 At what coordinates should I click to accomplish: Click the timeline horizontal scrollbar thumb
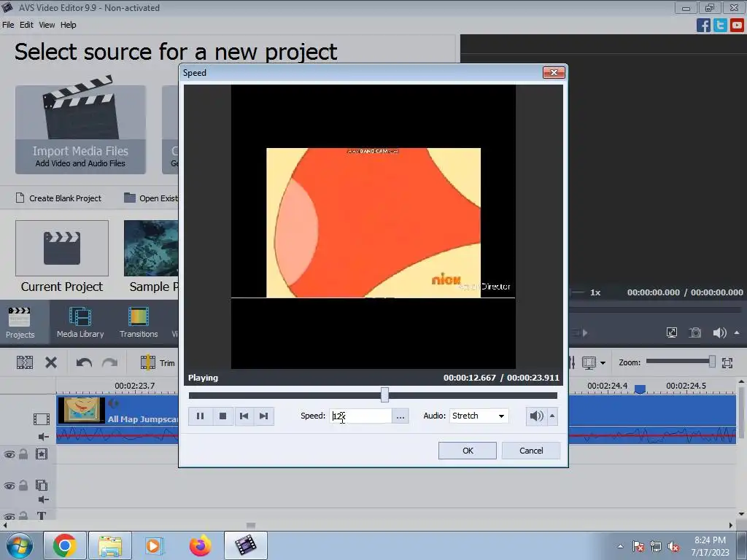tap(251, 525)
